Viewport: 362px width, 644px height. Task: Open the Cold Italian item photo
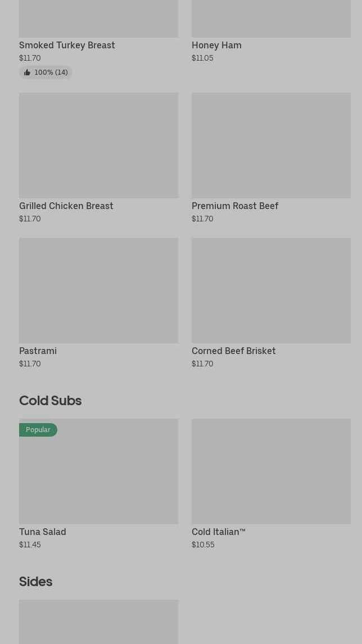click(271, 471)
